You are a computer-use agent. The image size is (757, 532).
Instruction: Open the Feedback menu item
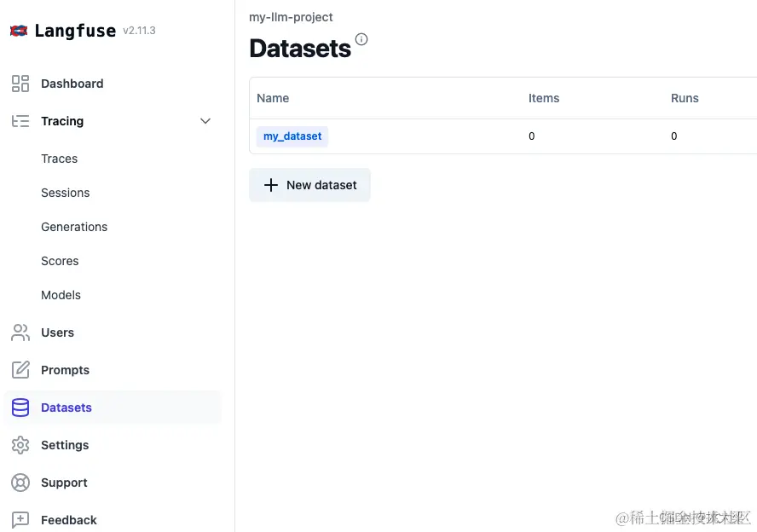68,520
